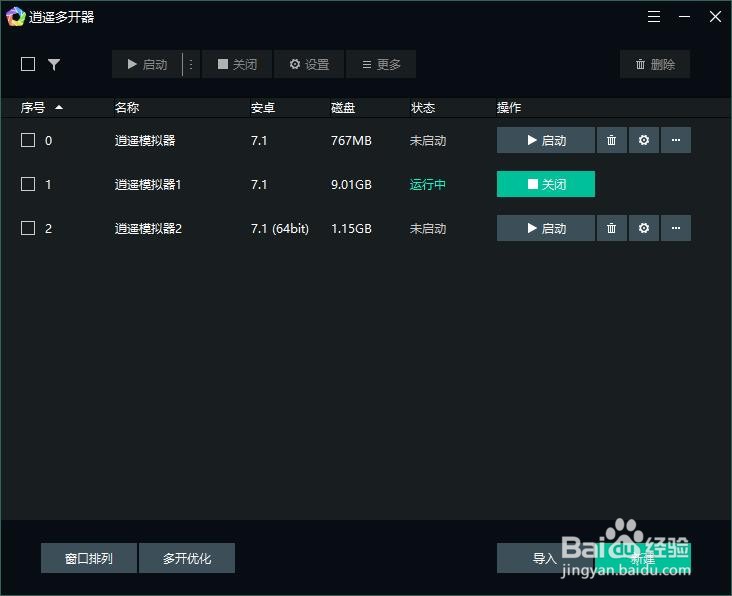Click the 状态 column header
732x596 pixels.
click(x=423, y=108)
